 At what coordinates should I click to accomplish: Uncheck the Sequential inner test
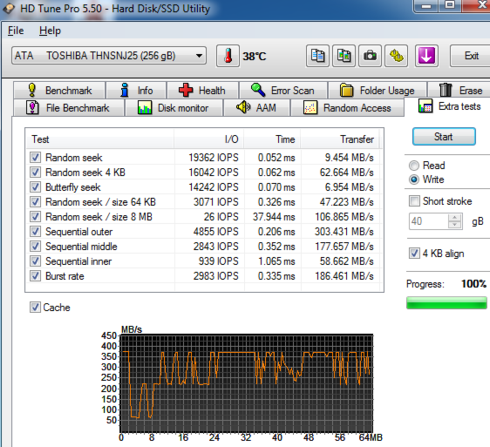[35, 261]
